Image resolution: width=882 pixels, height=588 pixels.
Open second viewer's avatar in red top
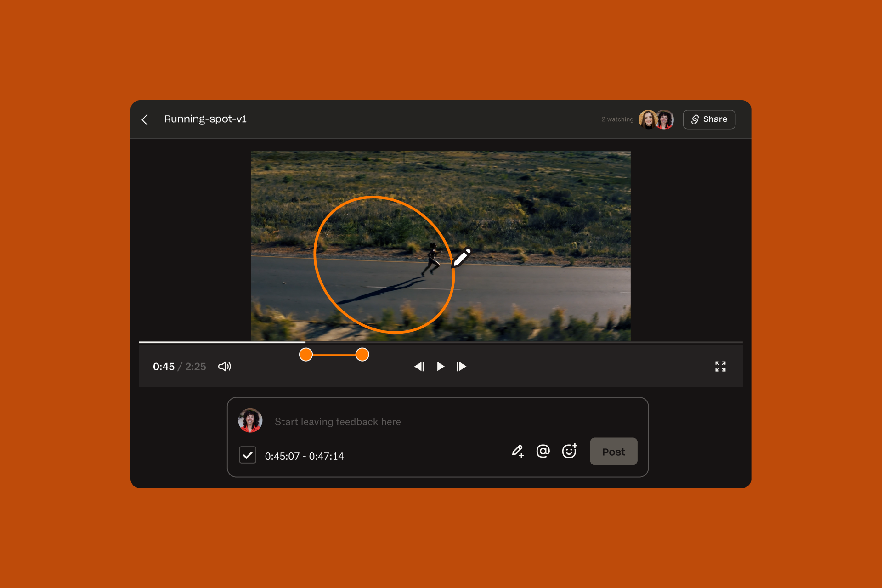click(x=665, y=119)
